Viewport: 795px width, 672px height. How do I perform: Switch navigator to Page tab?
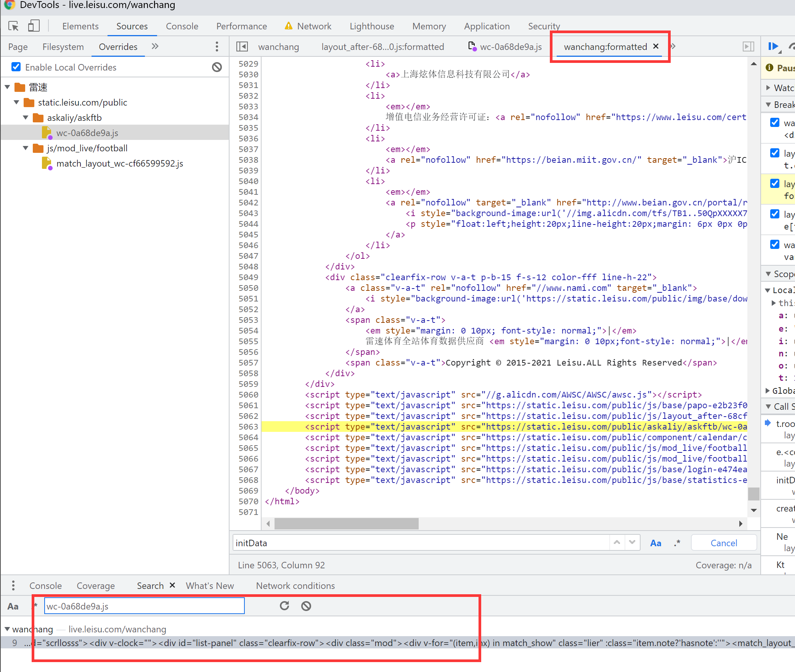(18, 47)
